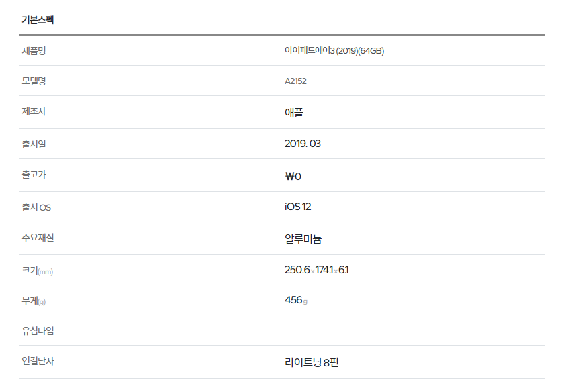Click the 유심타입 label
The image size is (564, 392).
click(x=38, y=331)
